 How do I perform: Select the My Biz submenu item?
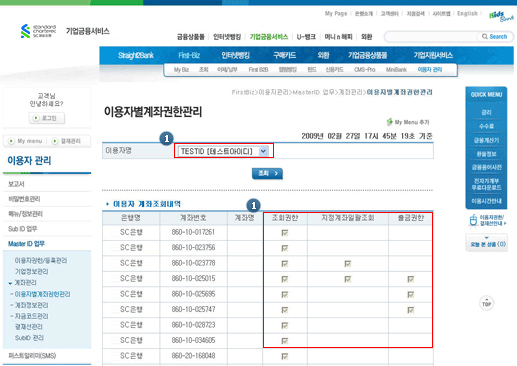181,70
